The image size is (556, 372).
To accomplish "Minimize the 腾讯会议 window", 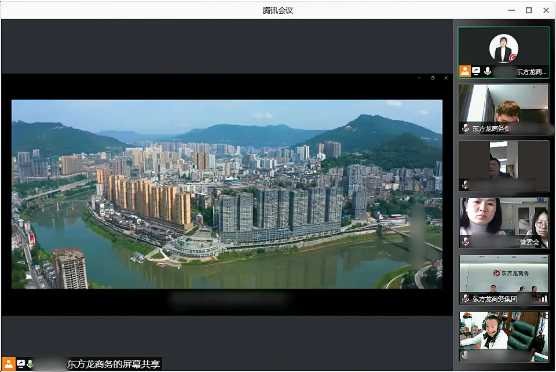I will coord(511,10).
